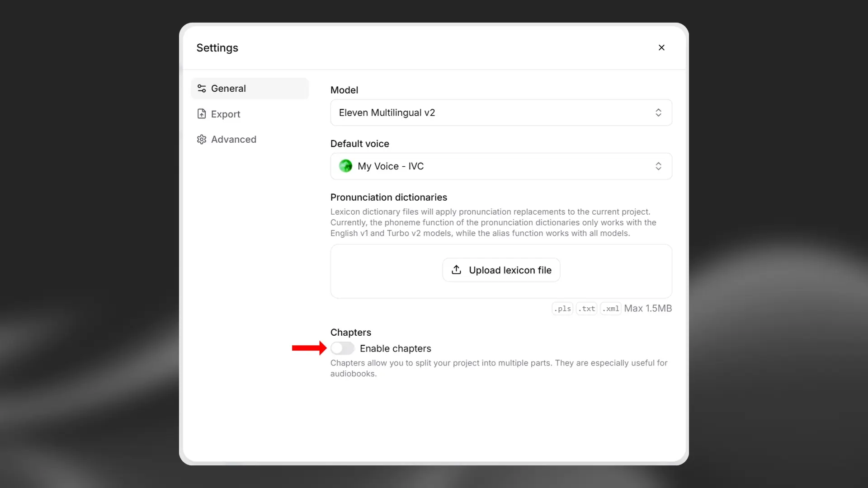Click the chevron on the Default voice selector
Viewport: 868px width, 488px height.
(658, 166)
